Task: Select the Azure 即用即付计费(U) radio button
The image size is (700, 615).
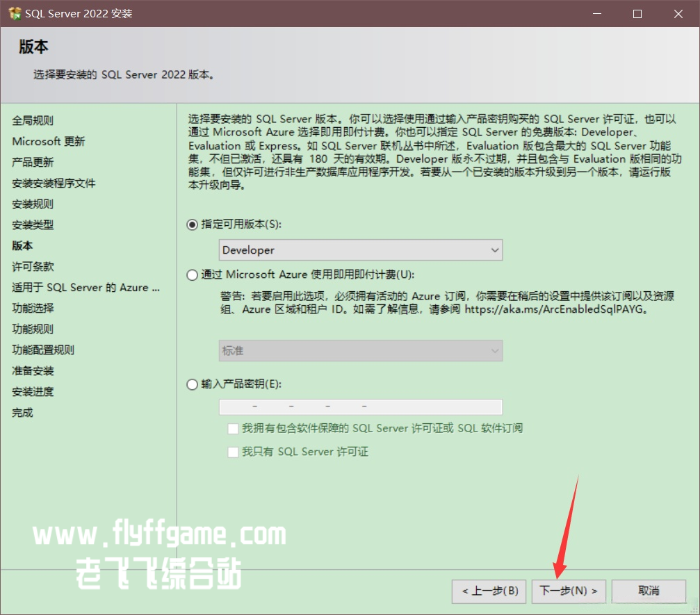Action: [192, 275]
